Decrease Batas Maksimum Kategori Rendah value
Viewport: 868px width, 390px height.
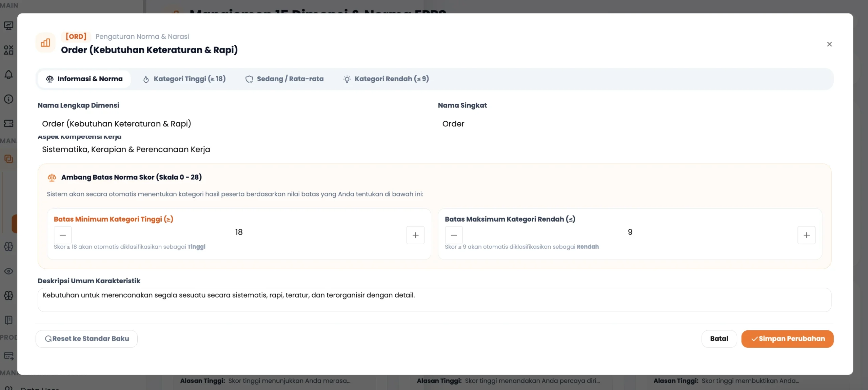point(454,235)
